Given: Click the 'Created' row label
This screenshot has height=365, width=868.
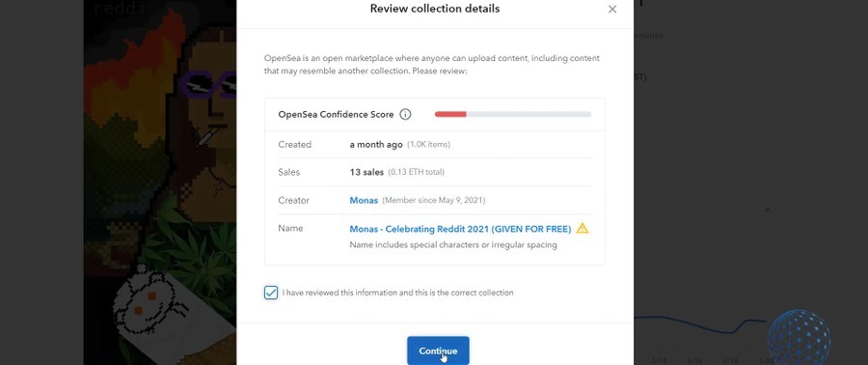Looking at the screenshot, I should coord(294,145).
